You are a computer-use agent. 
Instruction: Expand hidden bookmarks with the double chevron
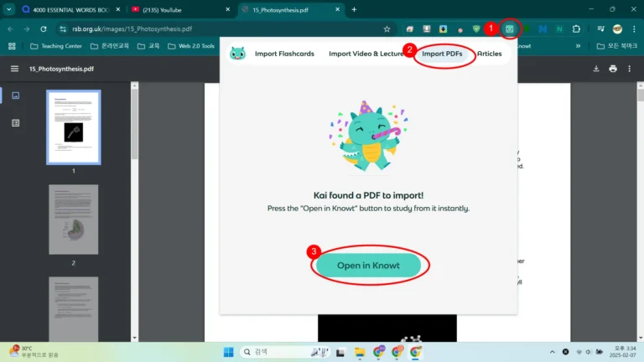click(578, 46)
